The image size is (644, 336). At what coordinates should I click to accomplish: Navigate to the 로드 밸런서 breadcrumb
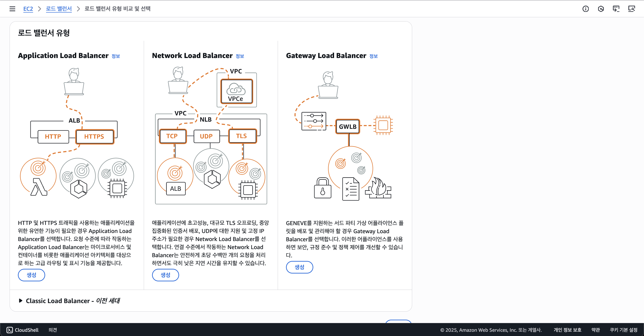pos(59,9)
